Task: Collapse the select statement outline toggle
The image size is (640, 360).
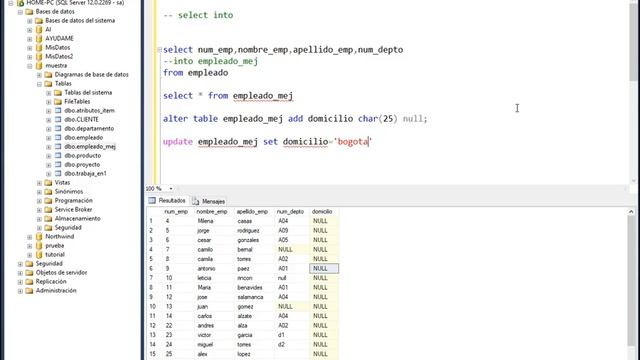Action: click(160, 50)
